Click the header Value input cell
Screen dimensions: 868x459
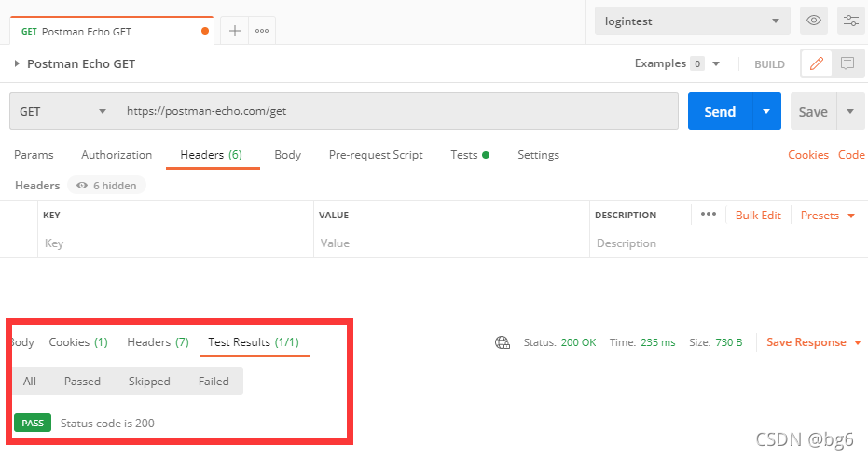tap(451, 243)
